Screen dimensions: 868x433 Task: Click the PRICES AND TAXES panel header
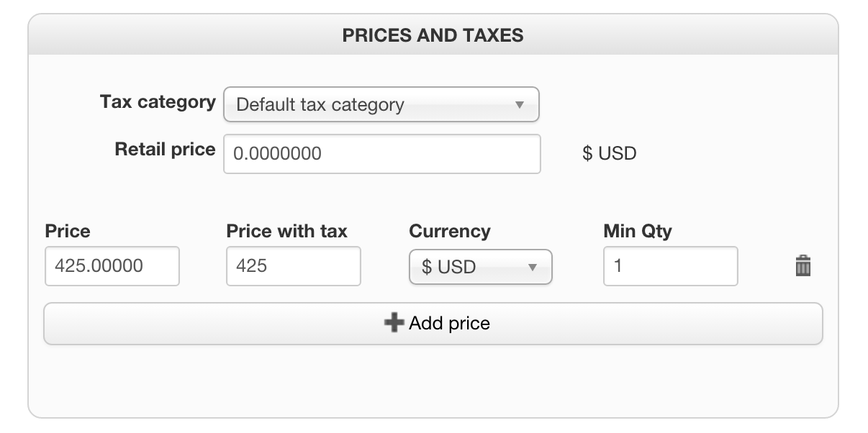tap(433, 35)
